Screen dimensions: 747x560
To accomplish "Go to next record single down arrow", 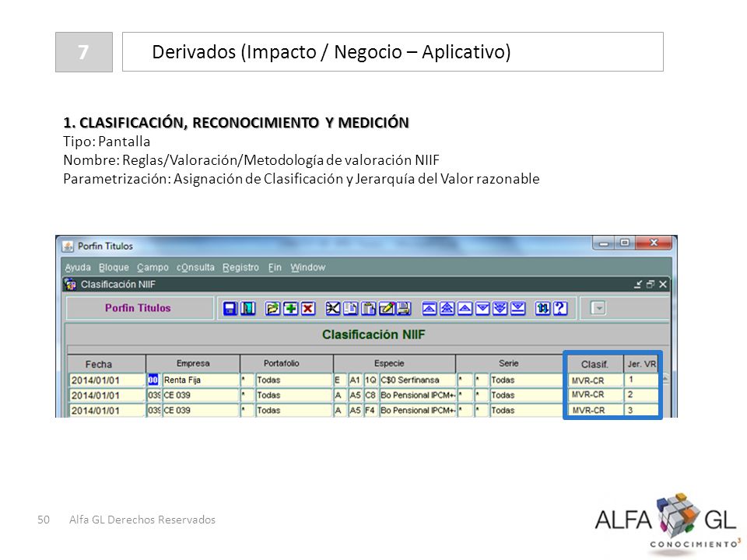I will (482, 309).
